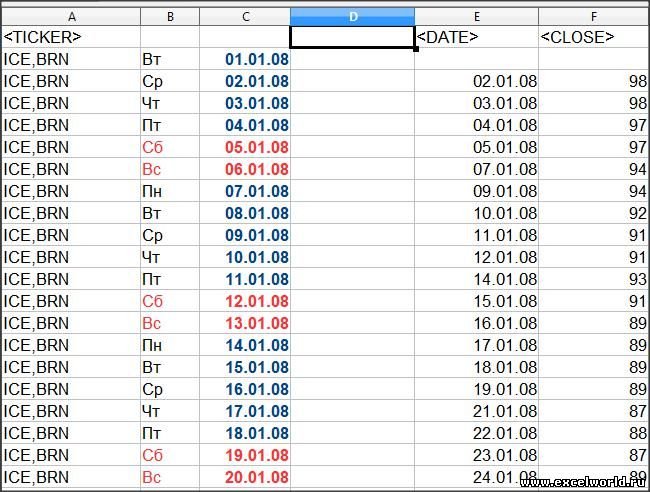This screenshot has width=650, height=492.
Task: Select cell 04.01.08 in column C
Action: pos(245,125)
